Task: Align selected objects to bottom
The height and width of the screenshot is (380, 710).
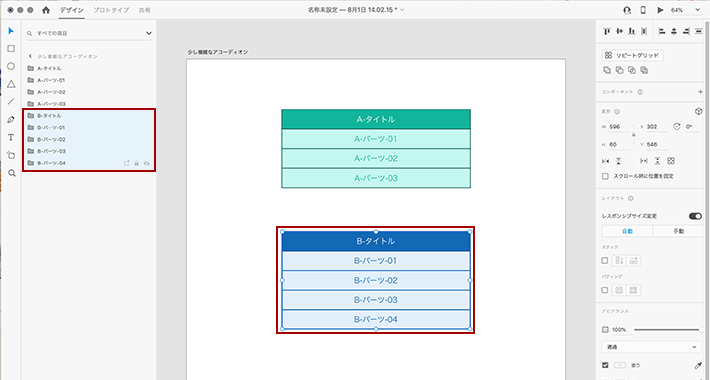Action: (632, 31)
